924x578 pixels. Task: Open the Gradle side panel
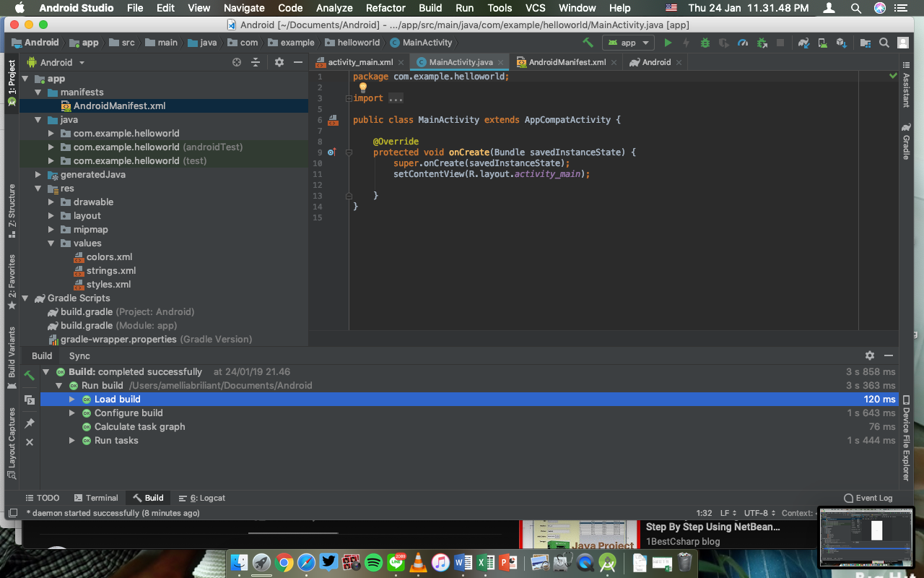(x=905, y=142)
